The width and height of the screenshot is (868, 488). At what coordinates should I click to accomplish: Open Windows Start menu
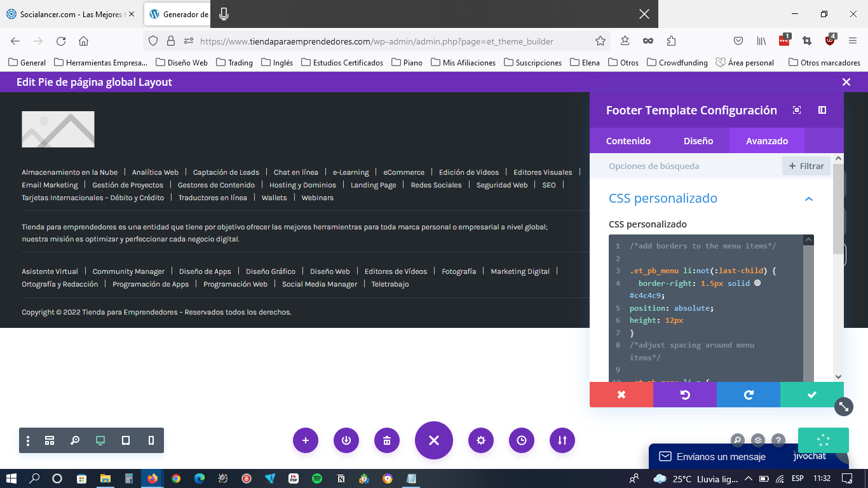[x=11, y=478]
